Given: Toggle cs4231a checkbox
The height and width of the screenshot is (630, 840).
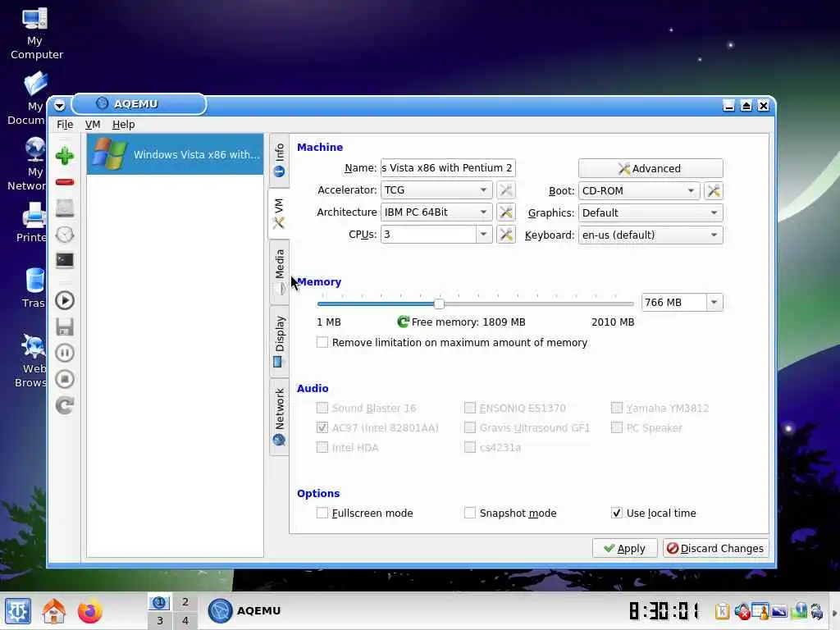Looking at the screenshot, I should [x=470, y=447].
